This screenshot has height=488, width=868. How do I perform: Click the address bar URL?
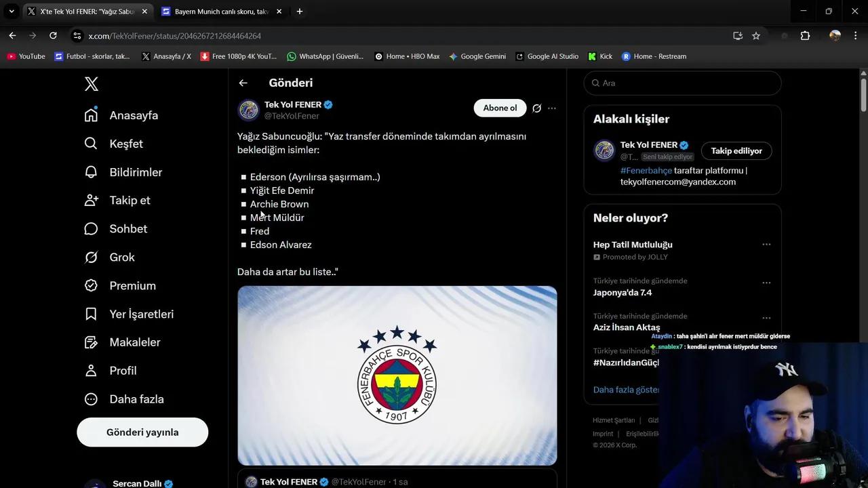(x=174, y=36)
